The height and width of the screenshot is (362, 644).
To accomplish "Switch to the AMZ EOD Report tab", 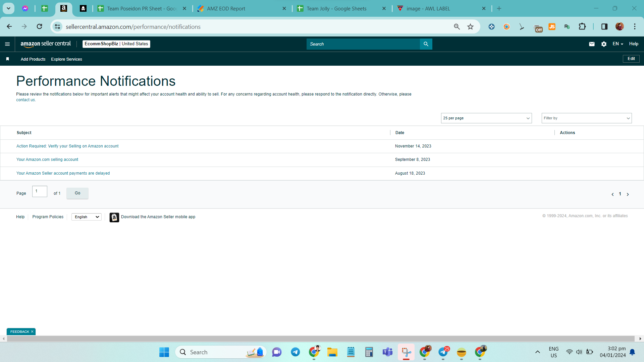I will 242,9.
